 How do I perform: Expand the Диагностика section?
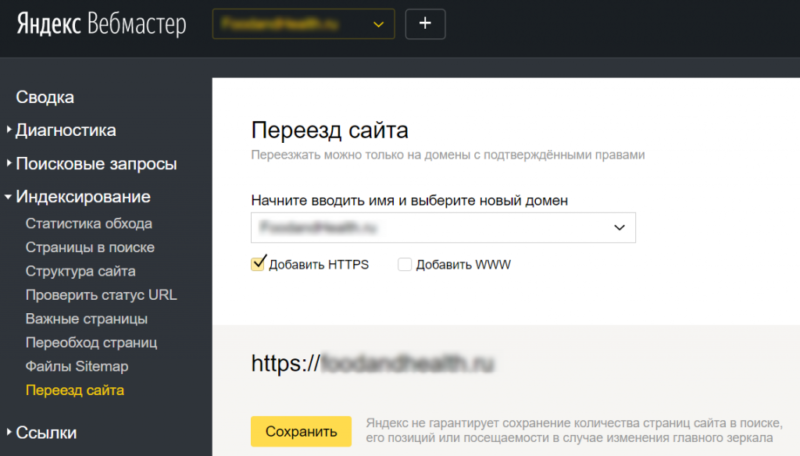click(x=65, y=130)
